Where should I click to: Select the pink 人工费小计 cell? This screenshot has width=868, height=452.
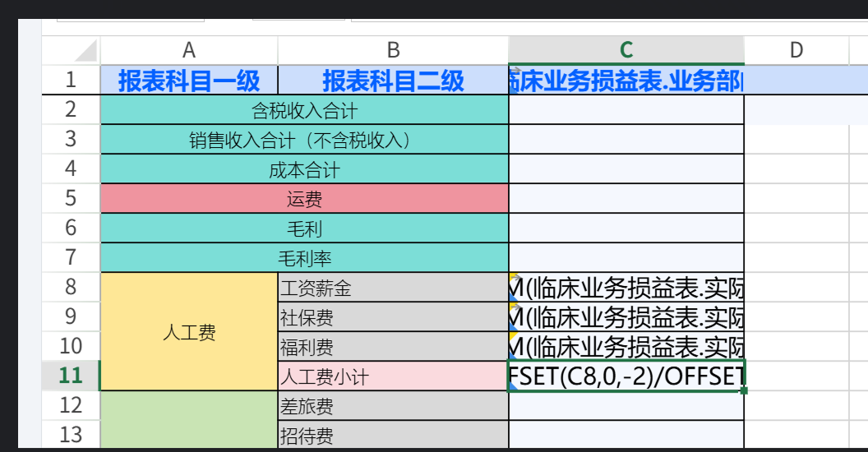[x=393, y=376]
